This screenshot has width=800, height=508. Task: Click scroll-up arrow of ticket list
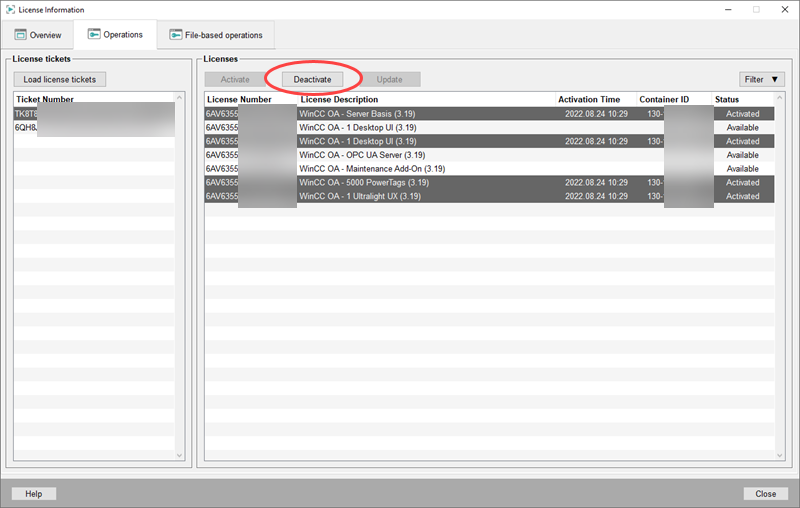(179, 97)
